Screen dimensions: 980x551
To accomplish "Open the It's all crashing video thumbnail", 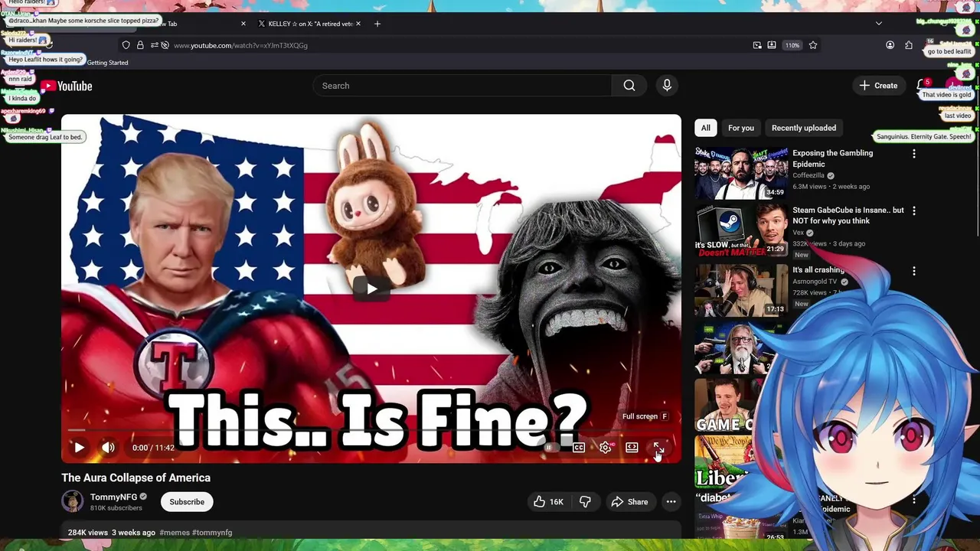I will (741, 290).
